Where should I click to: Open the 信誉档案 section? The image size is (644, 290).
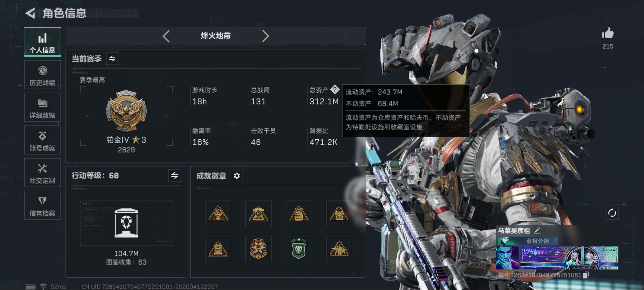pos(43,205)
